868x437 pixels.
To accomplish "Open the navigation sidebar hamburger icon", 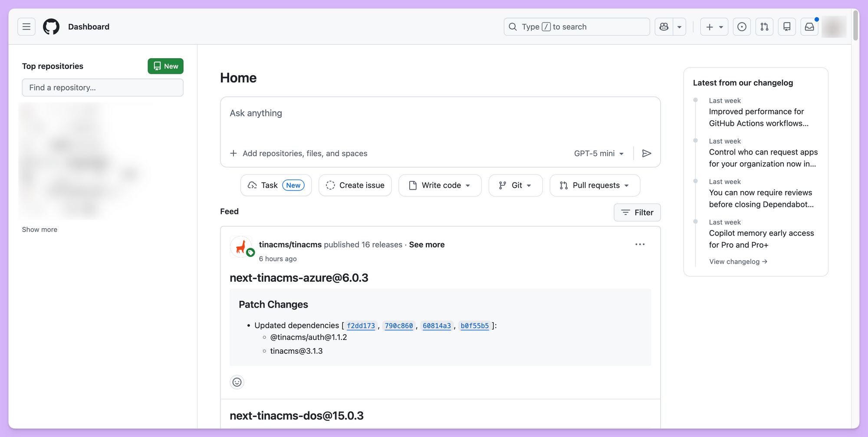I will coord(26,26).
